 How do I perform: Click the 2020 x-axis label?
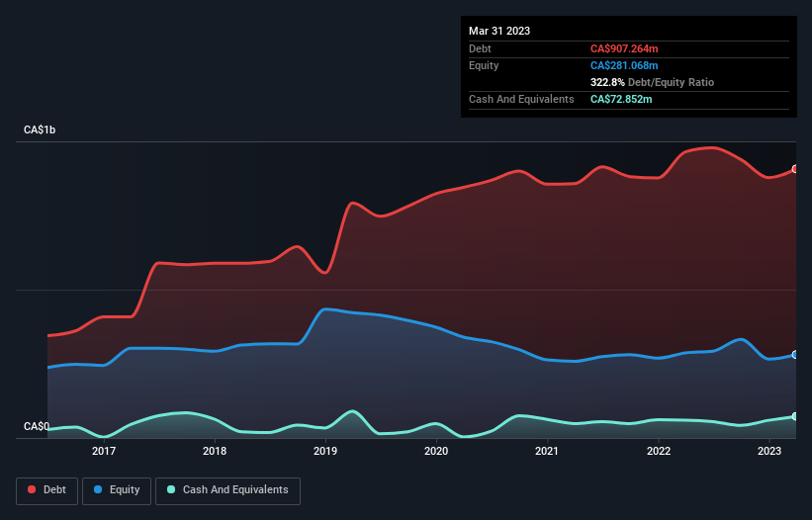coord(436,451)
